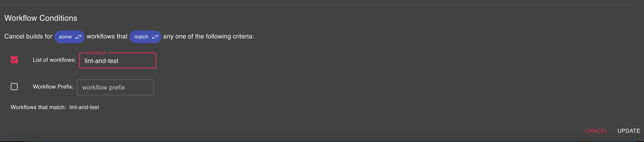Viewport: 644px width, 142px height.
Task: Click the matched lint-and-test result text
Action: coord(84,107)
